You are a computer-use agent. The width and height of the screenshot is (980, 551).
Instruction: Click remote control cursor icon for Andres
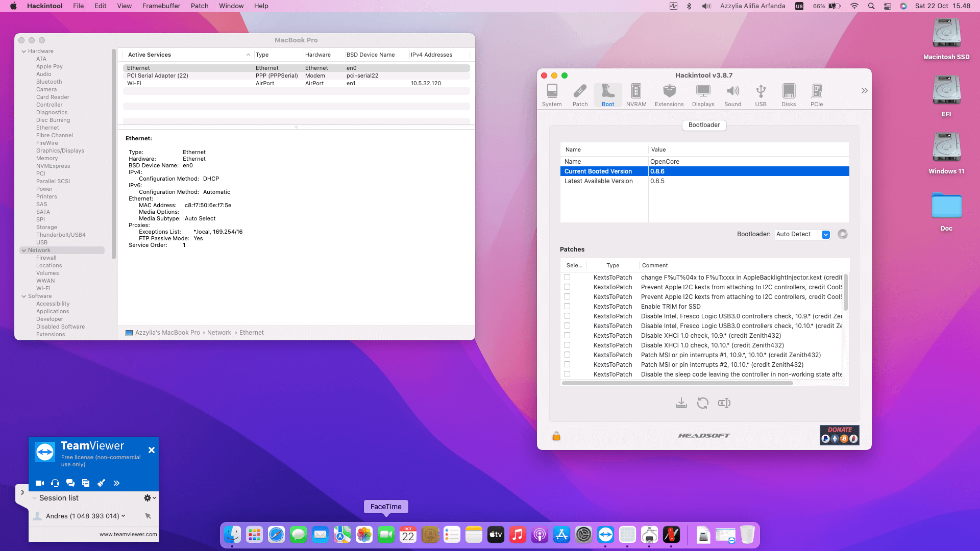[x=148, y=516]
